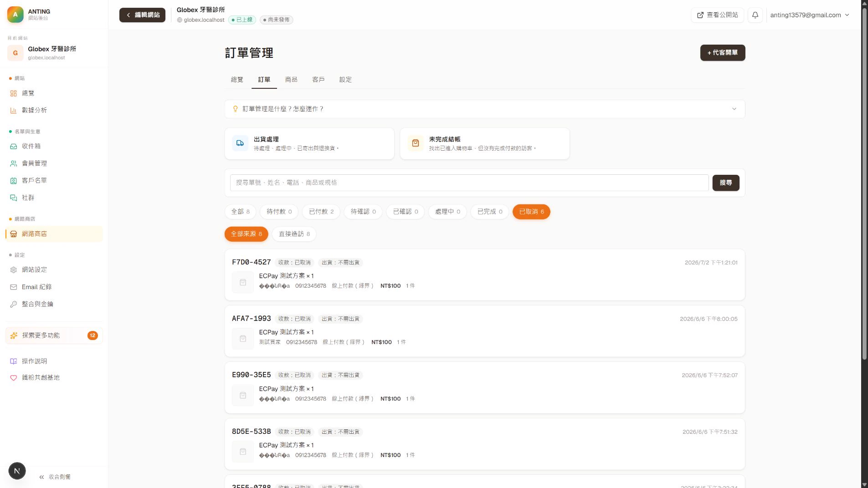868x488 pixels.
Task: Open 網站設定 site settings
Action: pos(54,269)
